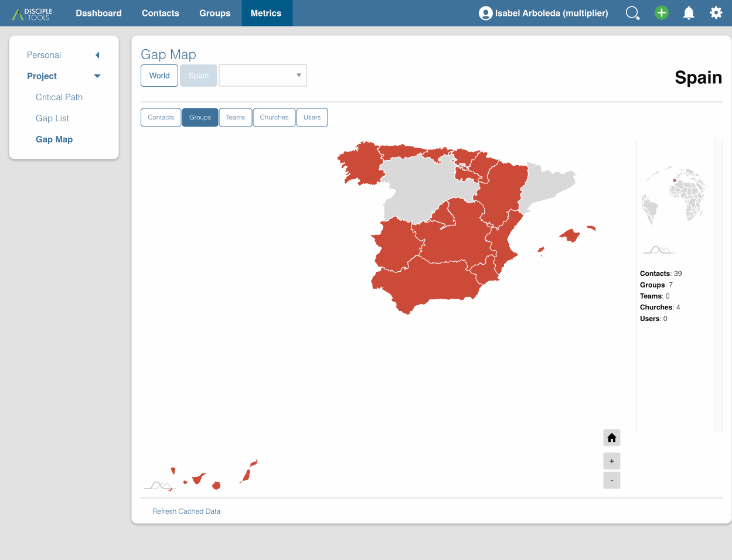The height and width of the screenshot is (560, 732).
Task: Click the Teams: 0 statistic
Action: click(x=655, y=296)
